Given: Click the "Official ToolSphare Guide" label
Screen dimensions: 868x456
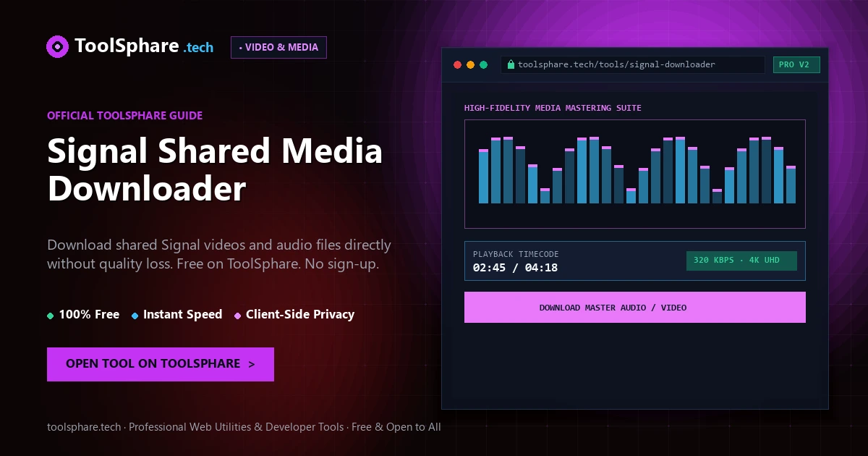Looking at the screenshot, I should coord(124,115).
